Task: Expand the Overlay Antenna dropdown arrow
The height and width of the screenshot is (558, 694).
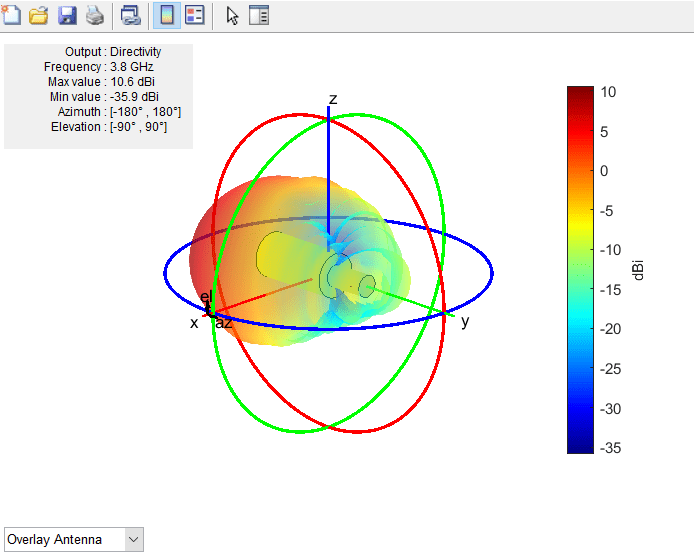Action: [x=134, y=540]
